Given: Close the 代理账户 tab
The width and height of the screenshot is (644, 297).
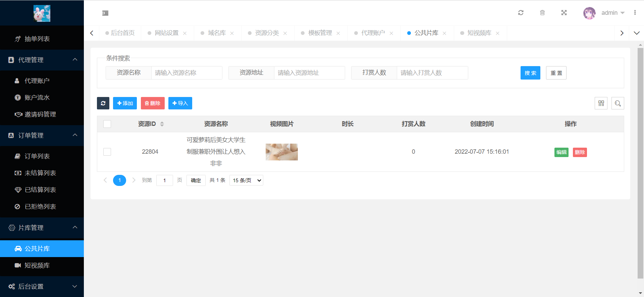Looking at the screenshot, I should click(391, 33).
